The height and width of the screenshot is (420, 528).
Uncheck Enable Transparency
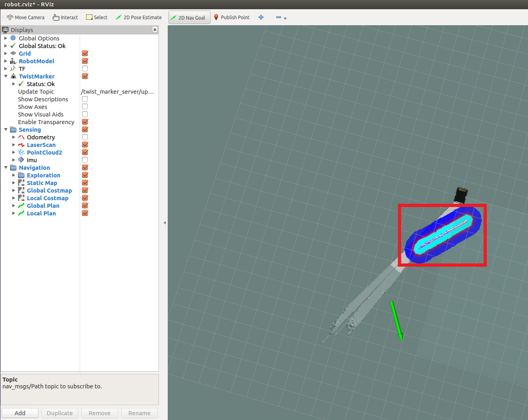pos(85,122)
